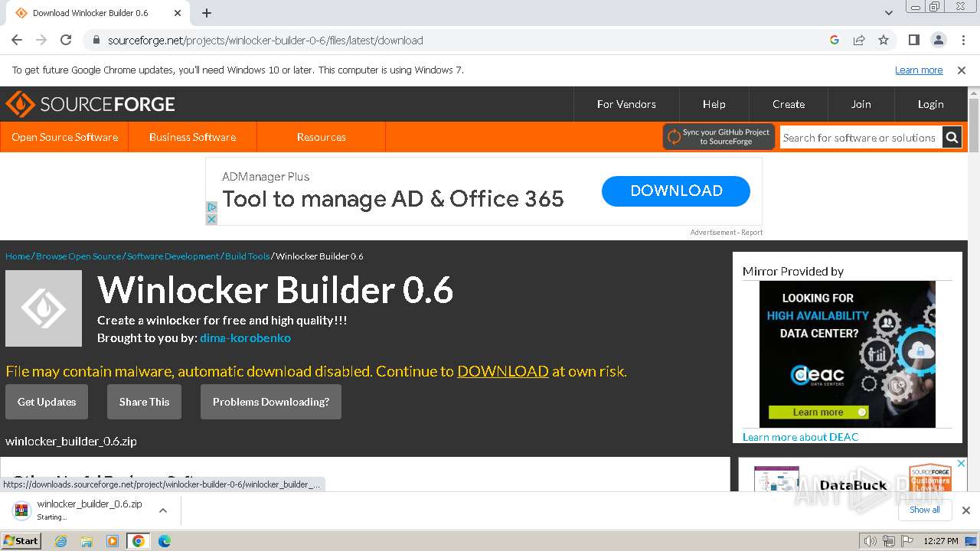
Task: Open the For Vendors menu
Action: [x=626, y=104]
